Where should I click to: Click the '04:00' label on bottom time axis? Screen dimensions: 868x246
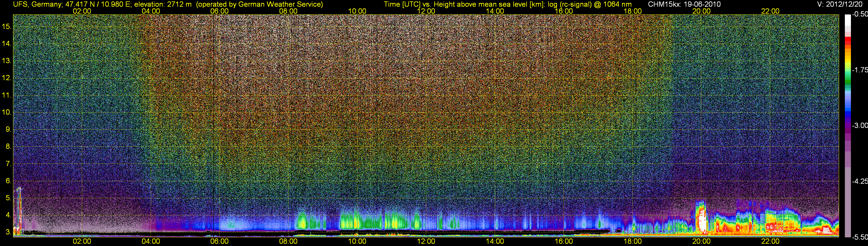pos(151,241)
